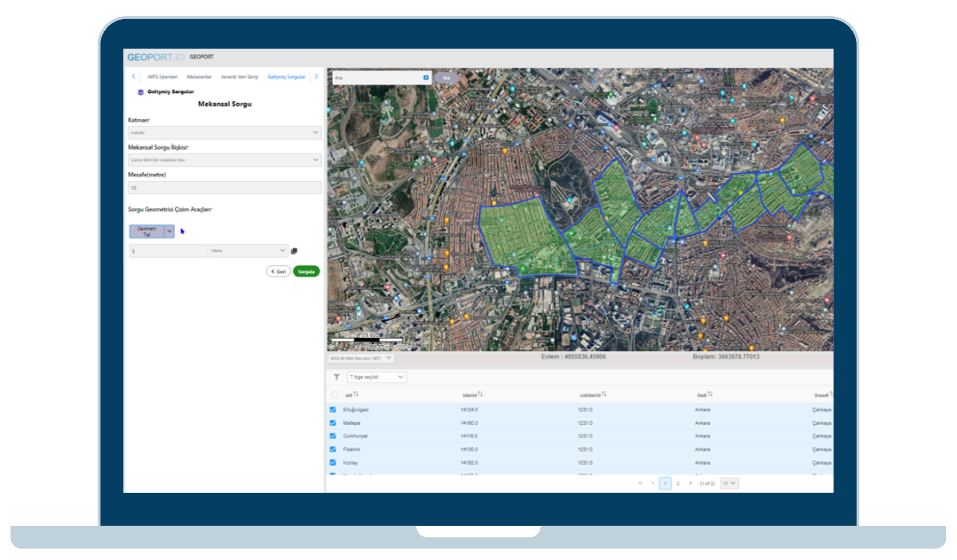
Task: Toggle the select-all header checkbox
Action: point(335,395)
